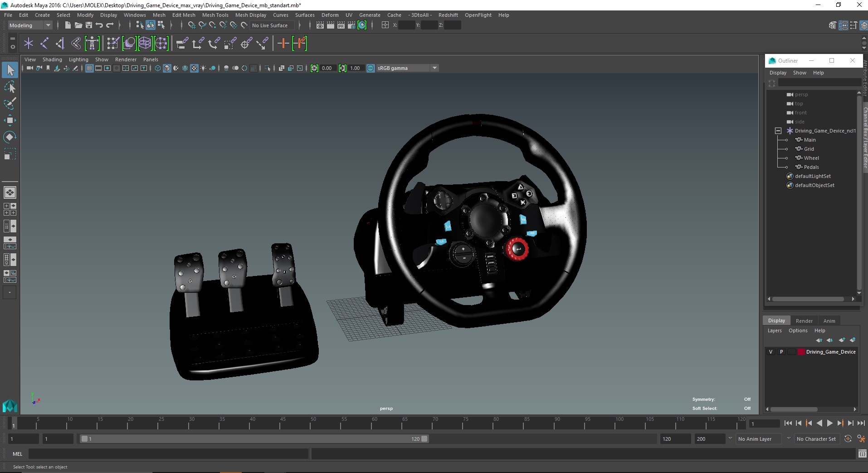Open the Mesh Tools menu

tap(215, 15)
